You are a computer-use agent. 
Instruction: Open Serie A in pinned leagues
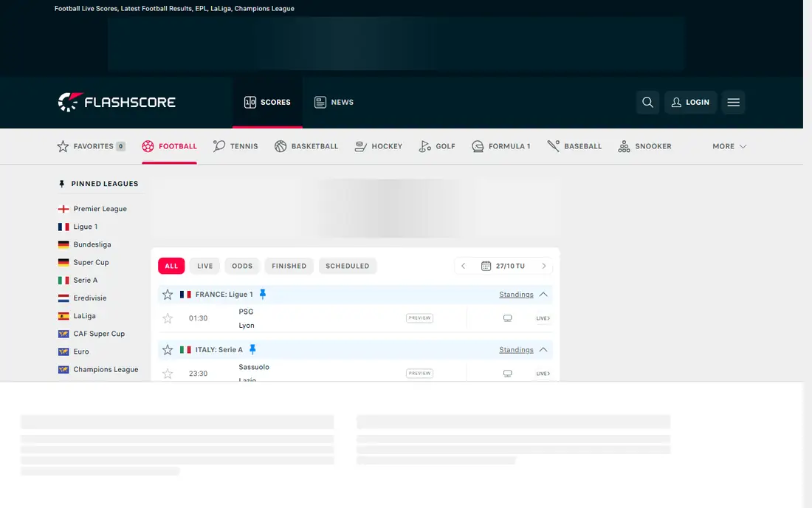(78, 280)
